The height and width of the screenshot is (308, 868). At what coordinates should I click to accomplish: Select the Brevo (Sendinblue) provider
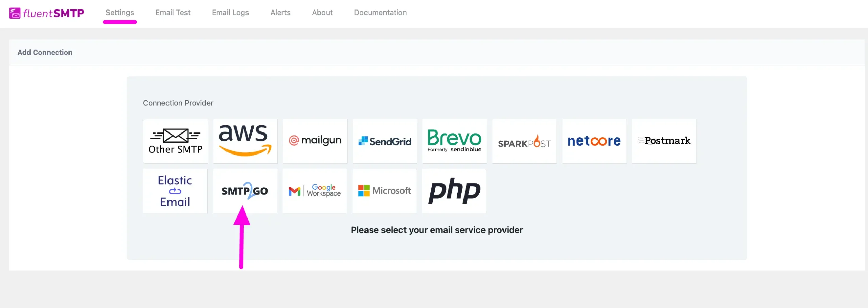(x=455, y=141)
